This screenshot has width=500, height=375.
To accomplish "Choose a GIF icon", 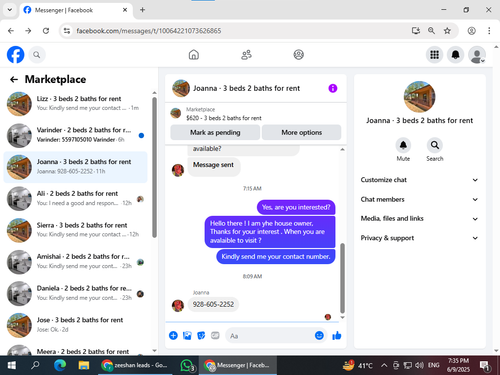I will [x=215, y=335].
